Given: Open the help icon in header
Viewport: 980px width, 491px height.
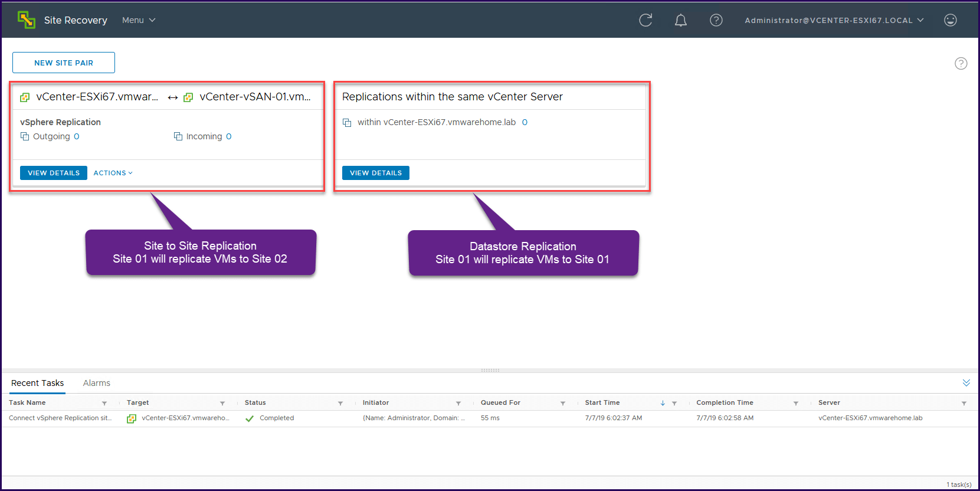Looking at the screenshot, I should tap(716, 20).
